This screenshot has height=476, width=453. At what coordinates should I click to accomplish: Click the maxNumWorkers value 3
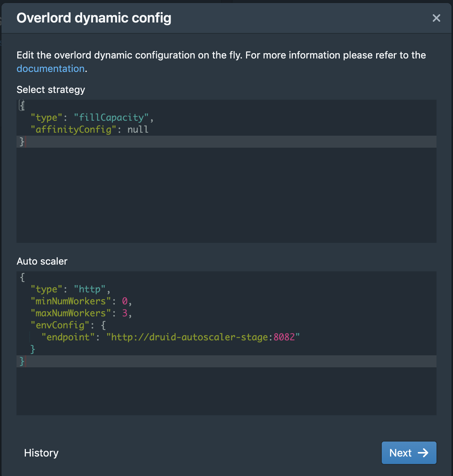pyautogui.click(x=125, y=313)
